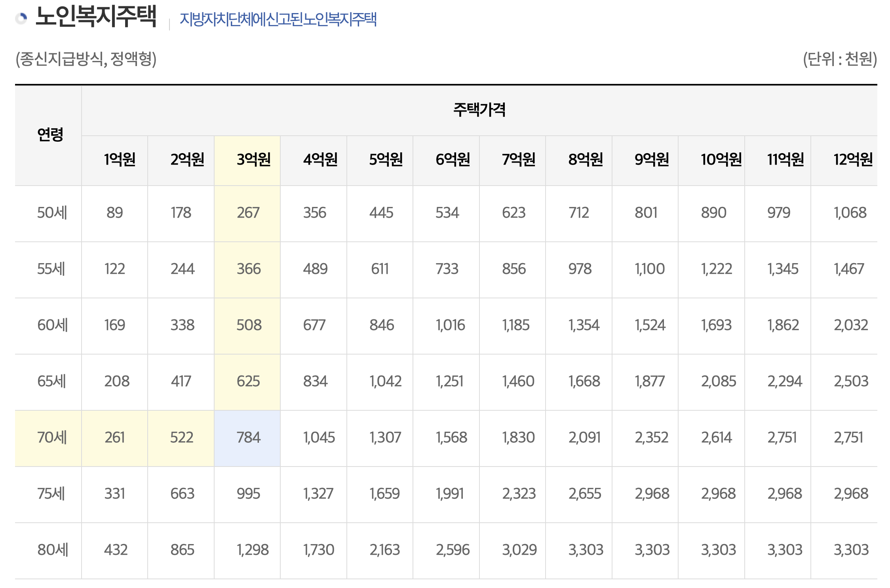Click the bullet icon beside 노인복지주택 title

pyautogui.click(x=21, y=18)
